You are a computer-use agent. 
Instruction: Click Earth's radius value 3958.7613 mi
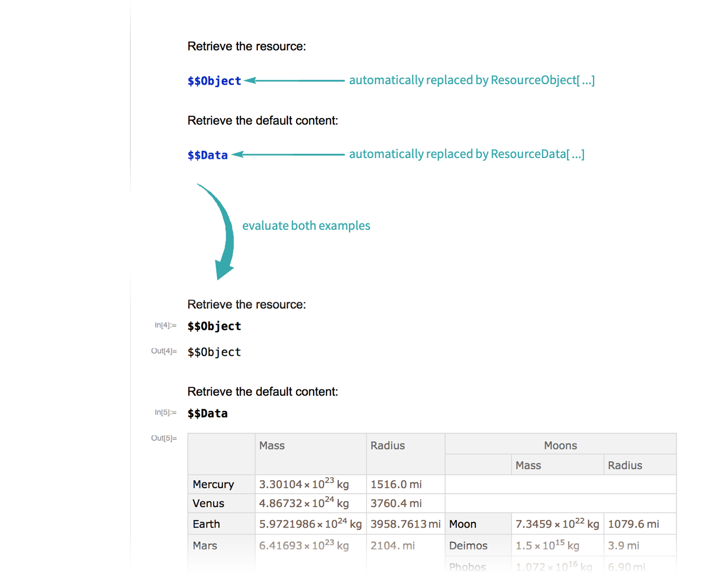coord(405,524)
